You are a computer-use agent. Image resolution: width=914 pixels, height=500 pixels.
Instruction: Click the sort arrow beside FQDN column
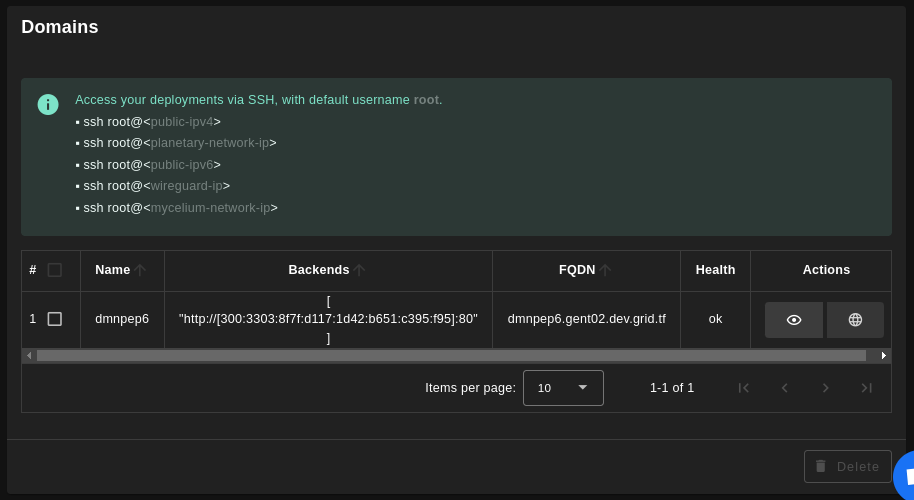[606, 270]
